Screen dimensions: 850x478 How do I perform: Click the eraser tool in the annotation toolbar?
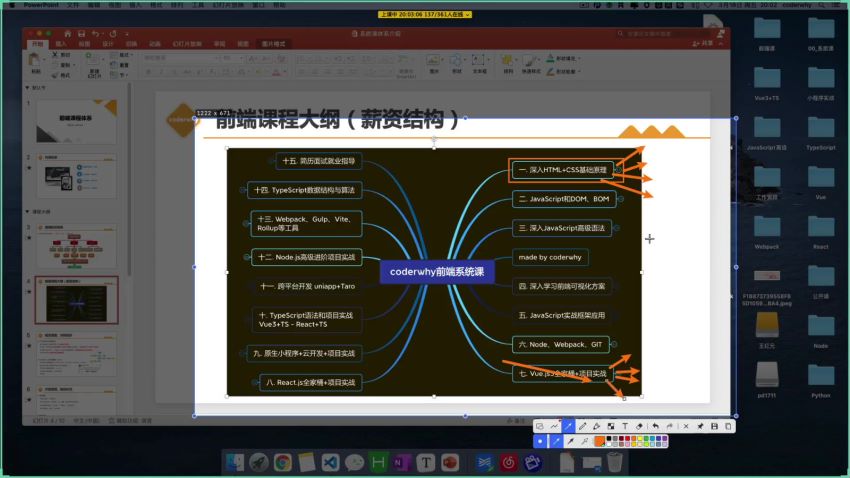click(x=640, y=426)
